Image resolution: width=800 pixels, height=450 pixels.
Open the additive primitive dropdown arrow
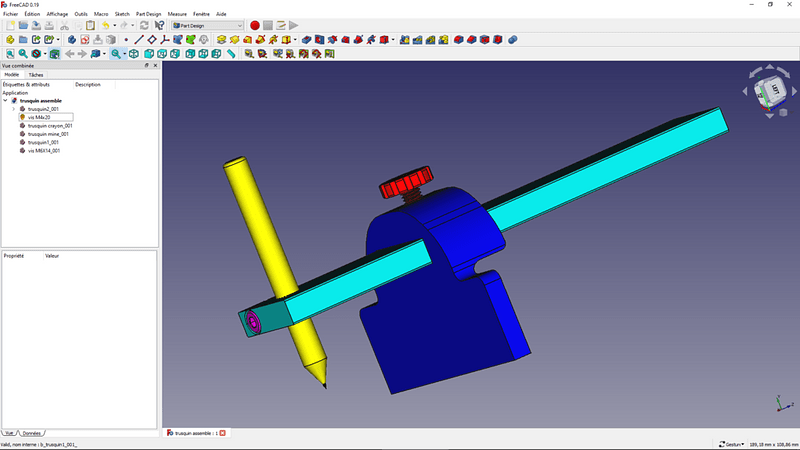pyautogui.click(x=295, y=40)
